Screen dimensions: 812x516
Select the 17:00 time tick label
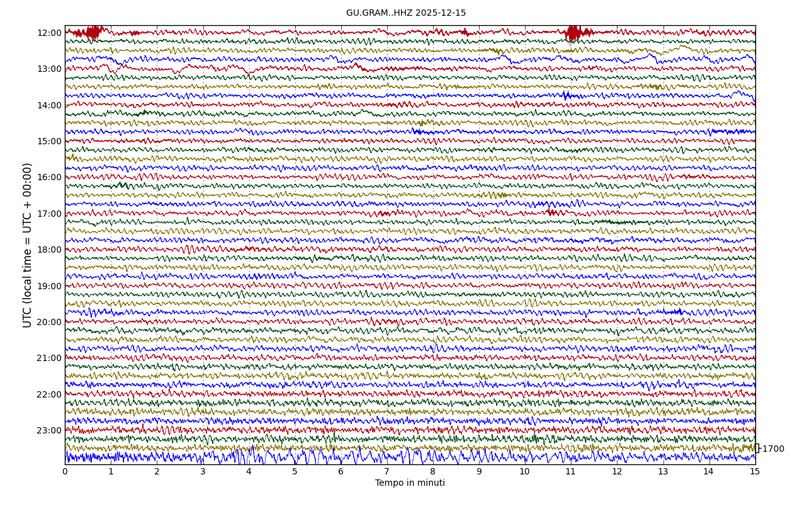point(49,214)
